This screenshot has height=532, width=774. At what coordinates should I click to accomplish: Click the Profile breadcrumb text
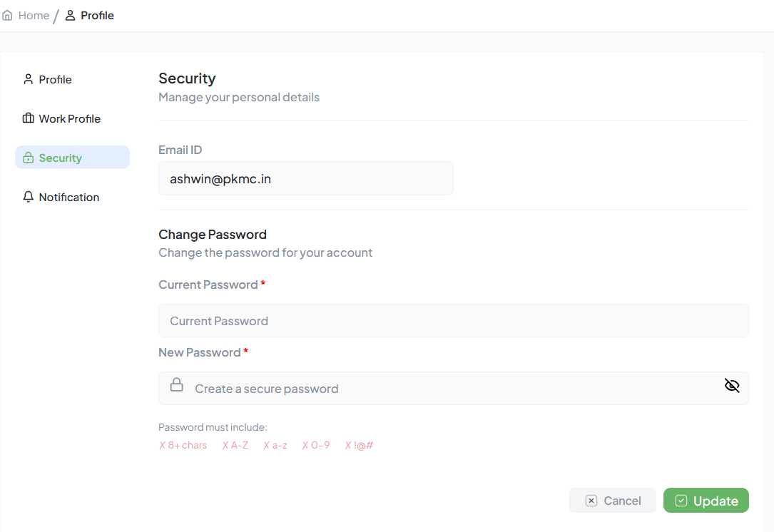(97, 16)
